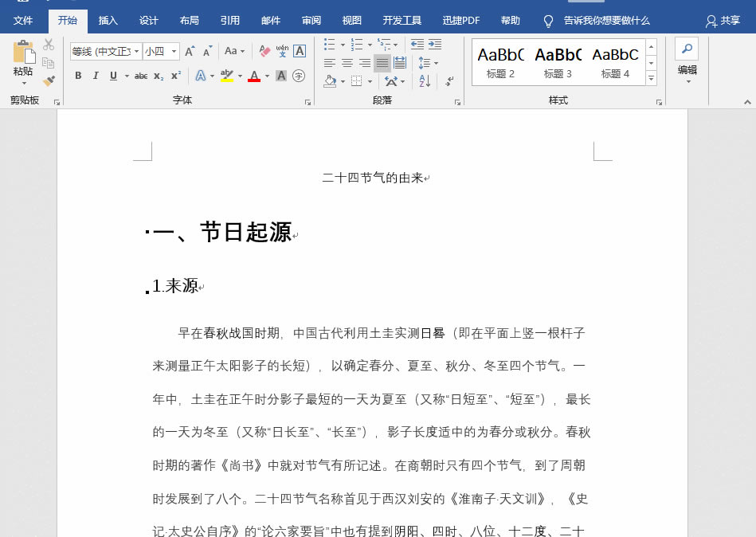Click the Format Painter brush icon
Viewport: 756px width, 537px height.
pos(49,80)
